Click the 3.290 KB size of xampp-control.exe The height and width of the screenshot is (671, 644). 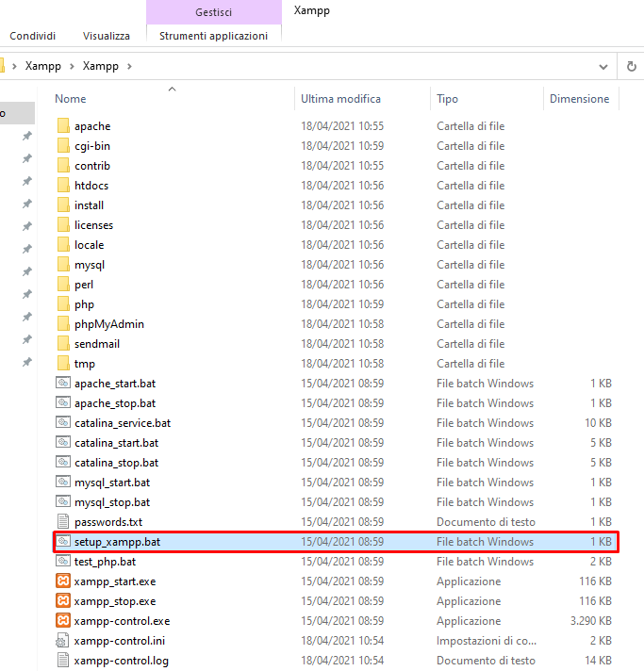pos(591,620)
